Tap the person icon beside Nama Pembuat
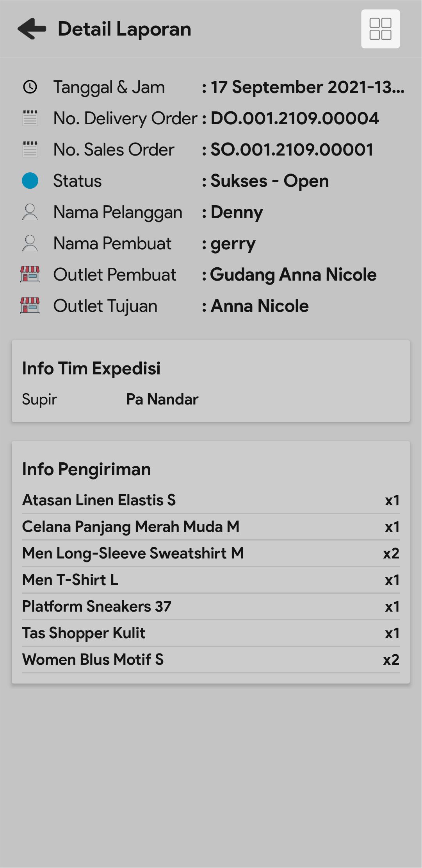The image size is (422, 868). pyautogui.click(x=30, y=243)
